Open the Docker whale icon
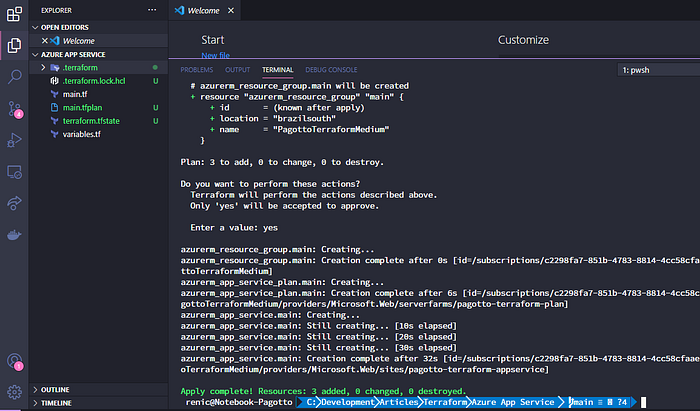This screenshot has height=411, width=700. point(14,235)
